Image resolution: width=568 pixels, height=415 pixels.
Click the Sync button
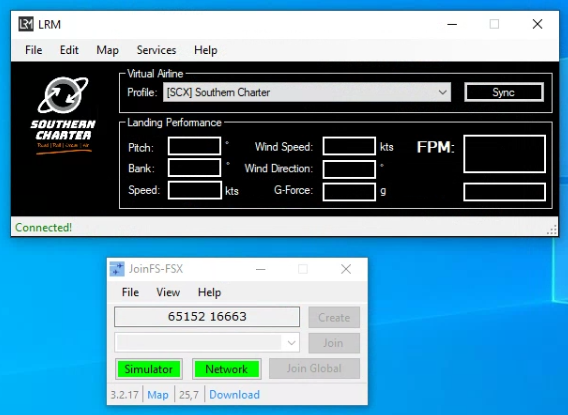coord(504,92)
